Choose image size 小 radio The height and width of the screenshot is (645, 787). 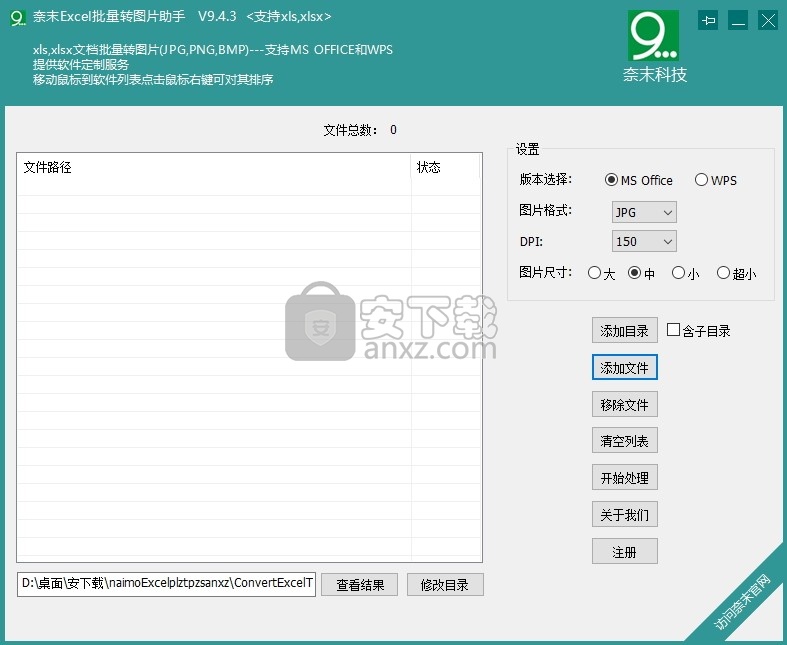[685, 273]
